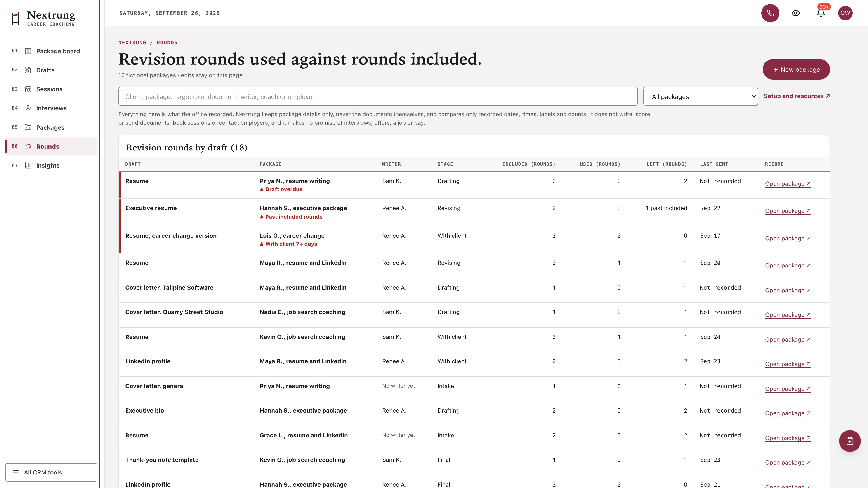868x488 pixels.
Task: Click the date Saturday, September 26, 2026
Action: [169, 13]
